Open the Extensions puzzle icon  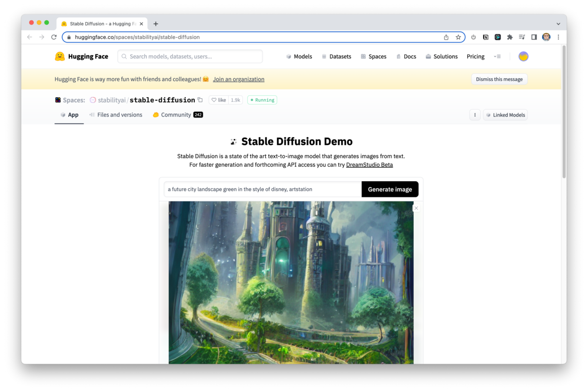click(x=510, y=37)
